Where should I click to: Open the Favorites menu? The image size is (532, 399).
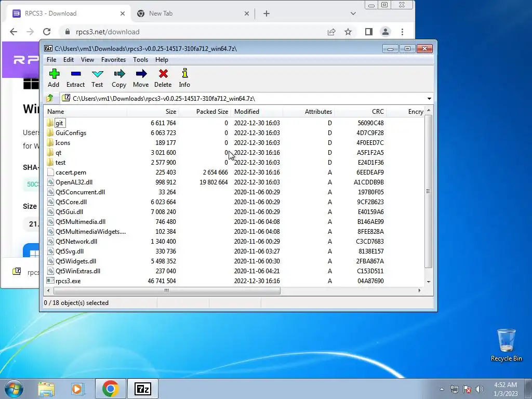click(x=114, y=60)
